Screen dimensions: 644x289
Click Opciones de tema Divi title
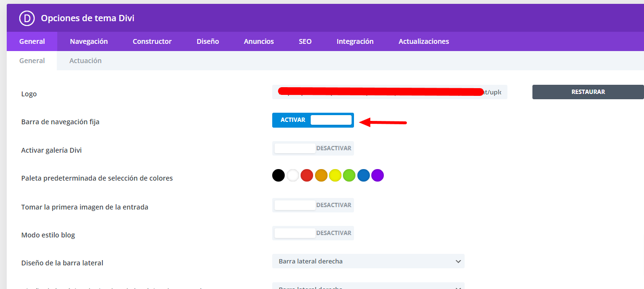tap(88, 18)
